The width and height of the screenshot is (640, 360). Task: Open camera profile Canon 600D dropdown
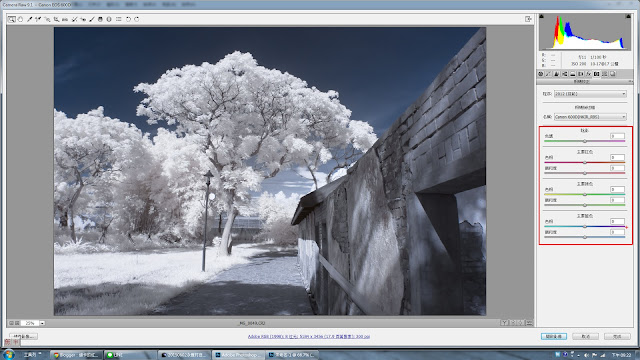point(590,117)
